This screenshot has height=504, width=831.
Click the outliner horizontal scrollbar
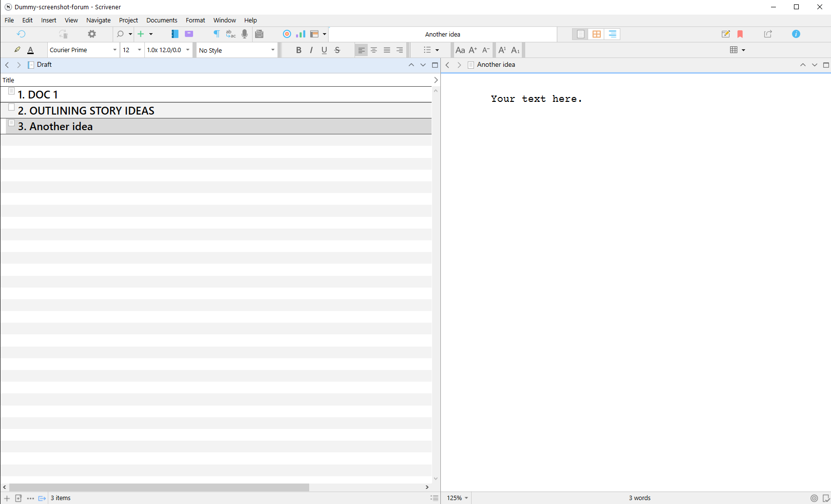pos(159,487)
